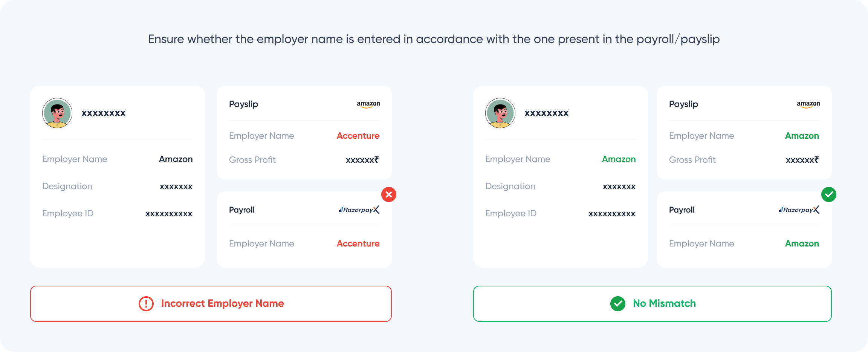Click the left profile avatar picture
The width and height of the screenshot is (868, 352).
point(57,113)
